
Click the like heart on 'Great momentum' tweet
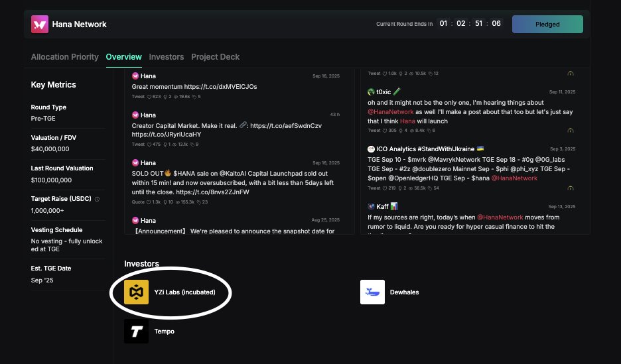[149, 97]
